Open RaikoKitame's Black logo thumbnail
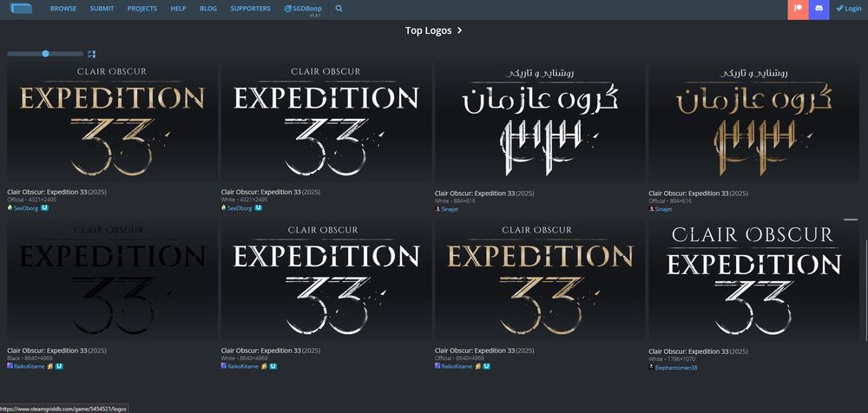Screen dimensions: 868x413 tap(112, 280)
